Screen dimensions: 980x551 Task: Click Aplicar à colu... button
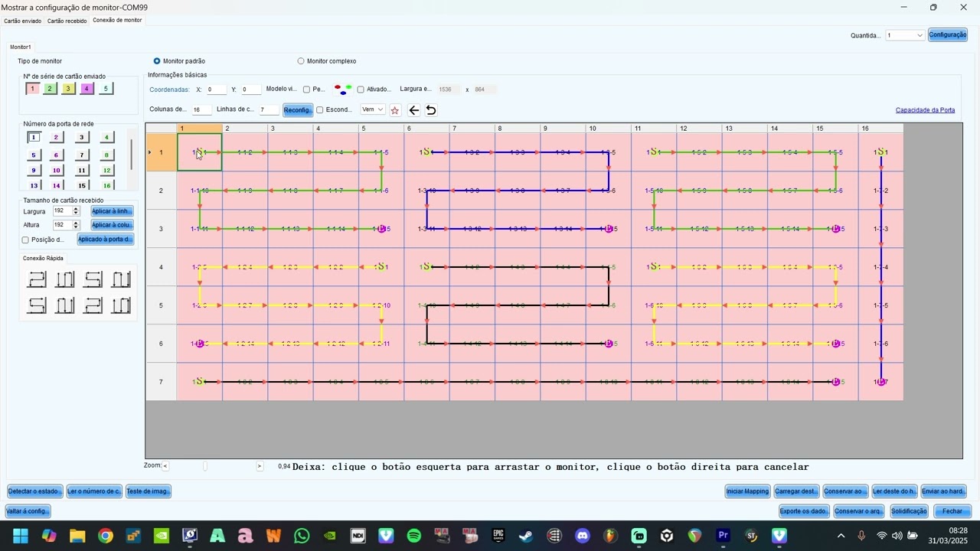click(113, 225)
